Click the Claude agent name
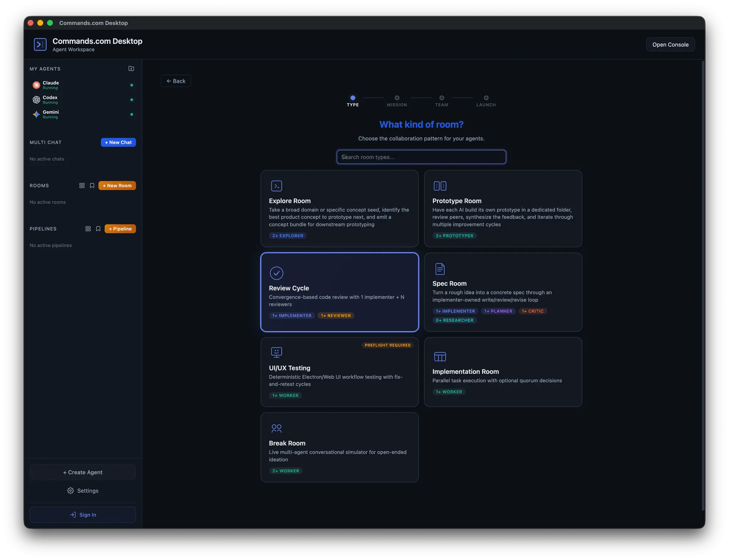Screen dimensions: 729x560 51,83
